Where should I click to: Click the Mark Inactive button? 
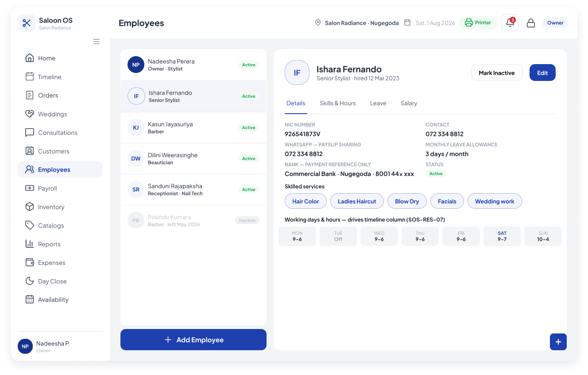pyautogui.click(x=497, y=73)
